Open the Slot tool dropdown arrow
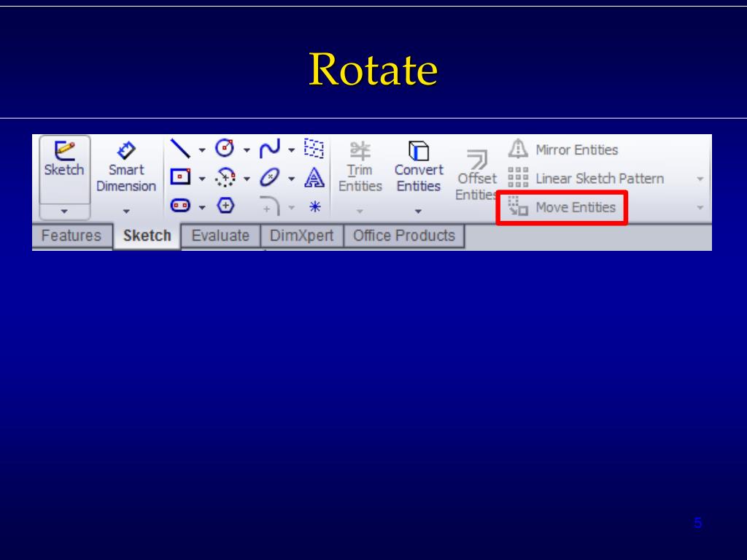747x560 pixels. click(202, 208)
